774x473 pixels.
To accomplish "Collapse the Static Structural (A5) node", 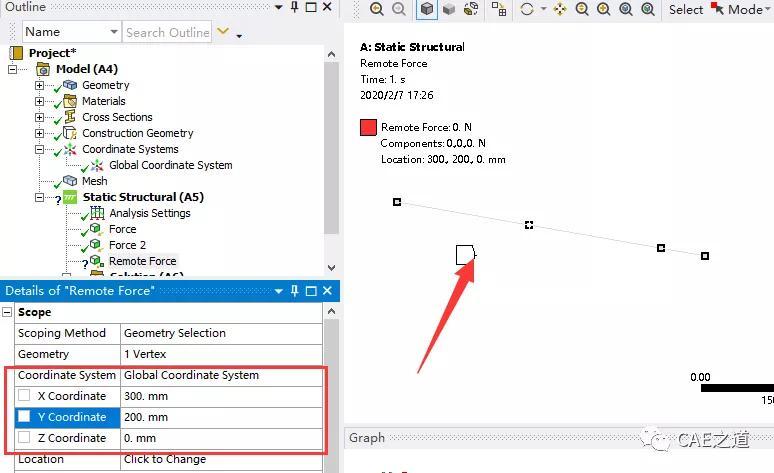I will pos(39,197).
